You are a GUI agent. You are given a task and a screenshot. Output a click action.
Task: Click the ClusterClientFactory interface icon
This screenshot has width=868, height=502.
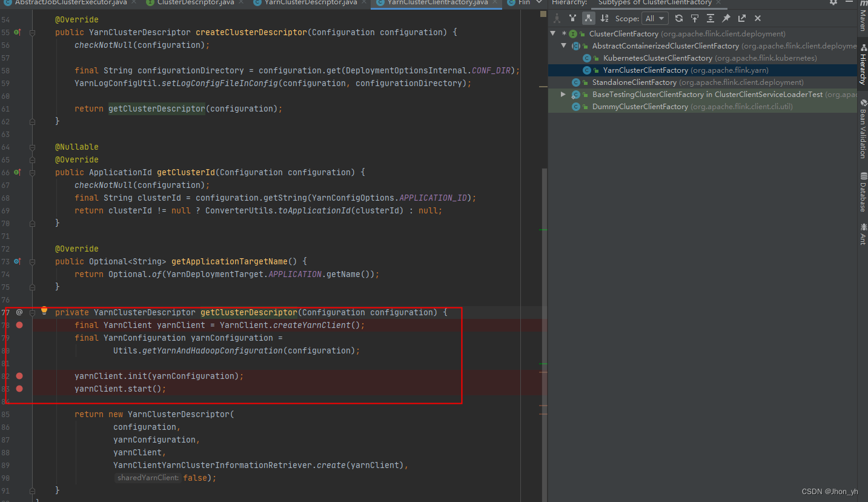coord(573,34)
